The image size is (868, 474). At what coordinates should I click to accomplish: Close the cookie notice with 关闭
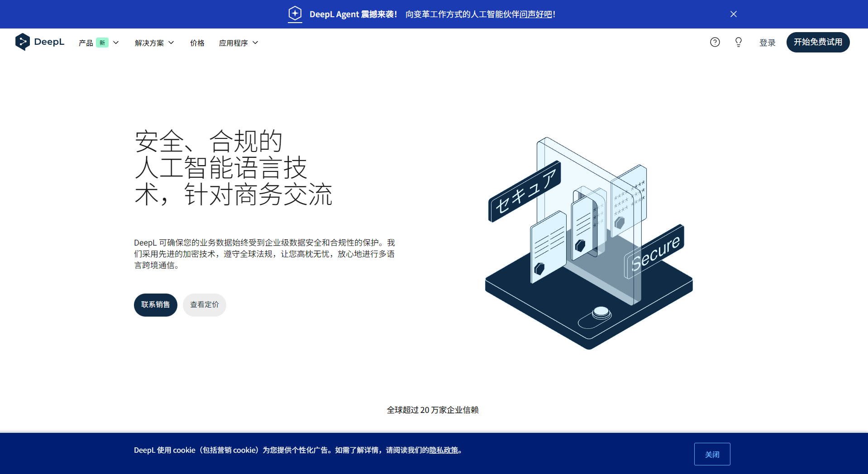[712, 454]
